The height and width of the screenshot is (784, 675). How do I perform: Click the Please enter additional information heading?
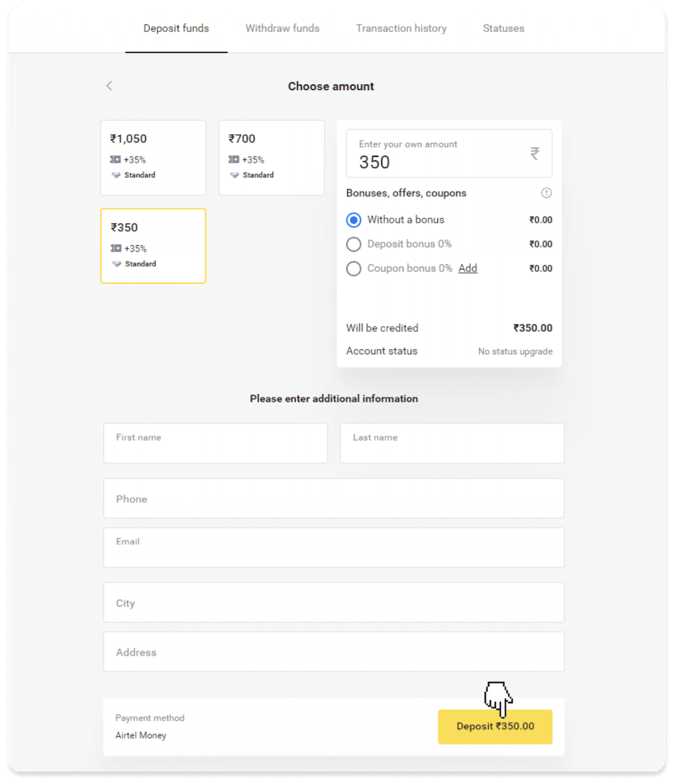click(334, 399)
